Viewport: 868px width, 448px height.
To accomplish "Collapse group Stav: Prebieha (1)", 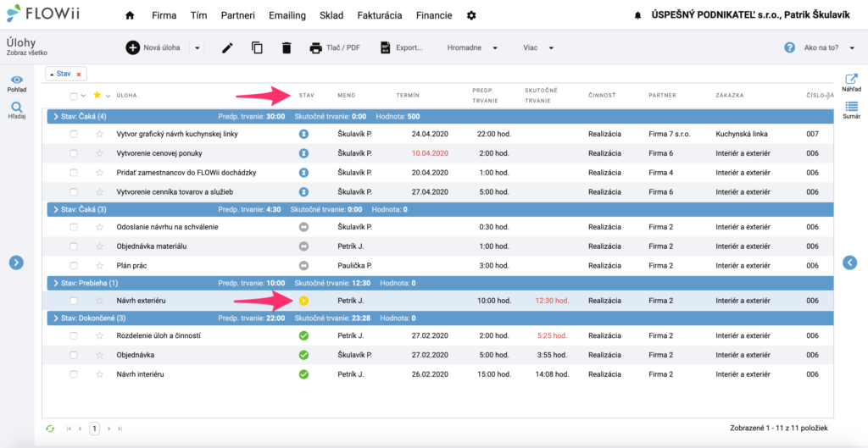I will 56,283.
